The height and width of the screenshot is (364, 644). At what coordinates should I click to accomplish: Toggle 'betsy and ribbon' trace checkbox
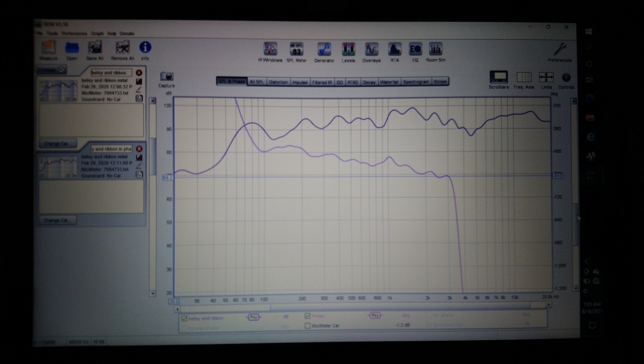click(185, 318)
